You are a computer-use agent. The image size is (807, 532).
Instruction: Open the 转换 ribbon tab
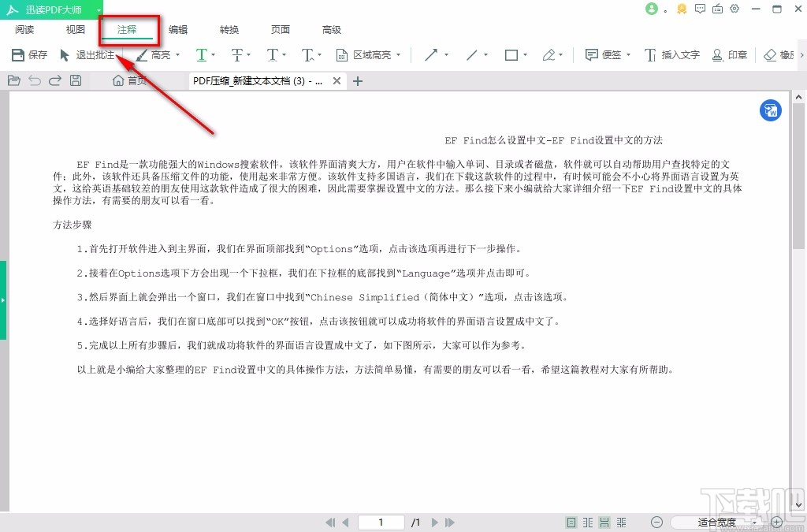(229, 29)
